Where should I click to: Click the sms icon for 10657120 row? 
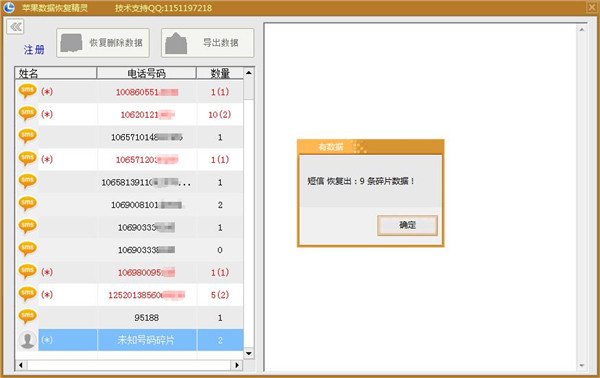[x=28, y=159]
